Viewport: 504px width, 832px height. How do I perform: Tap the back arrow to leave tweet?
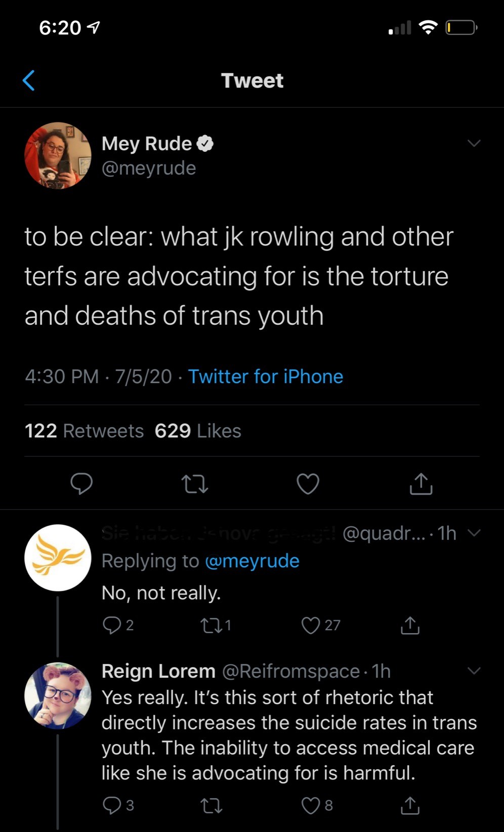click(29, 80)
